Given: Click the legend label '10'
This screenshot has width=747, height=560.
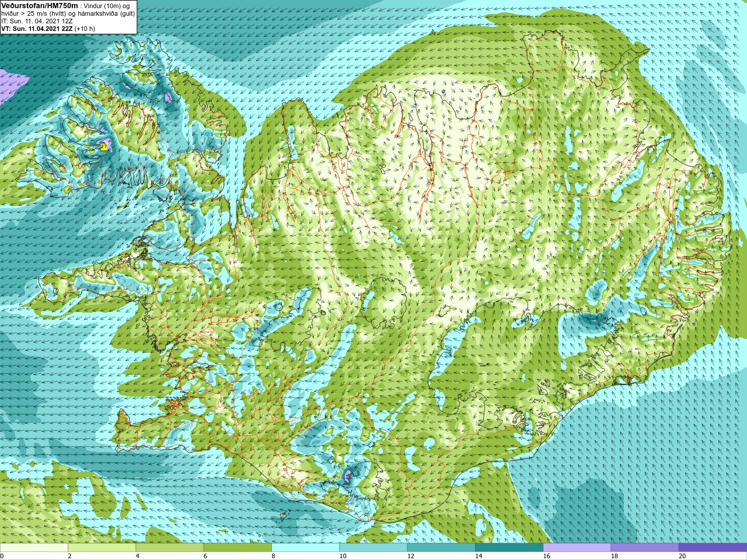Looking at the screenshot, I should click(343, 556).
